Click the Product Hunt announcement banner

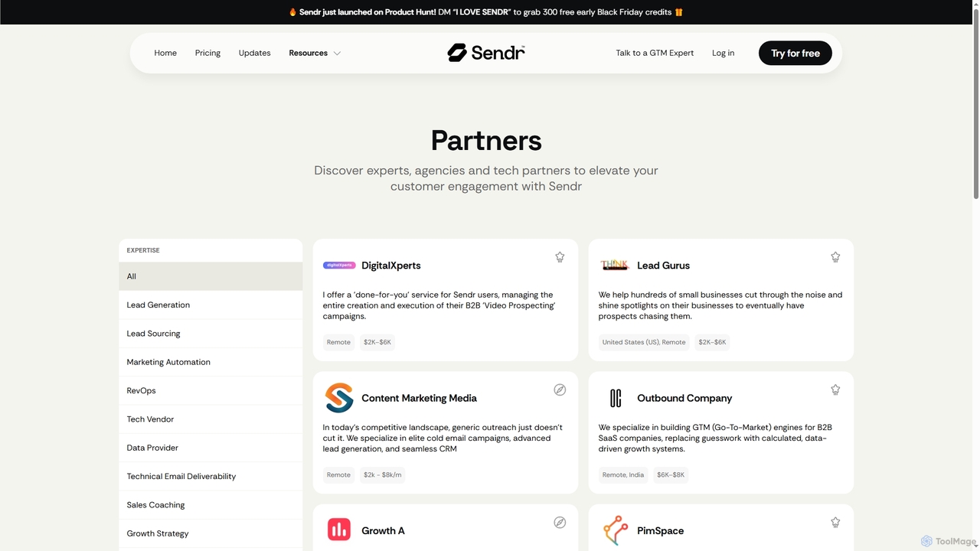[x=486, y=12]
